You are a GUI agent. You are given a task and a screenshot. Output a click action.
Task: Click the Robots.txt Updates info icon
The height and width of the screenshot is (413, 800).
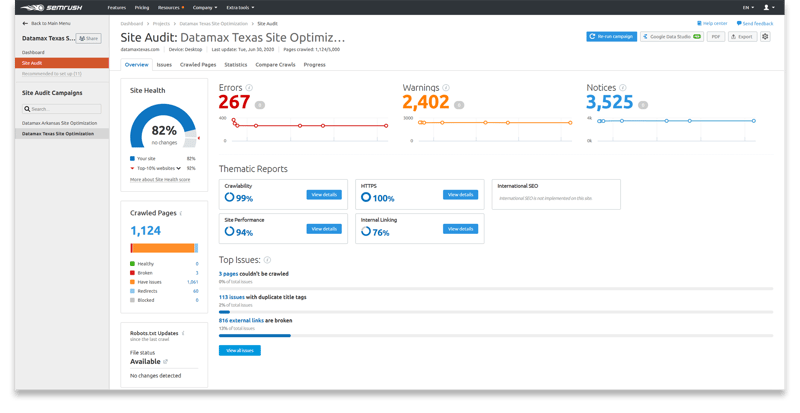(x=183, y=333)
